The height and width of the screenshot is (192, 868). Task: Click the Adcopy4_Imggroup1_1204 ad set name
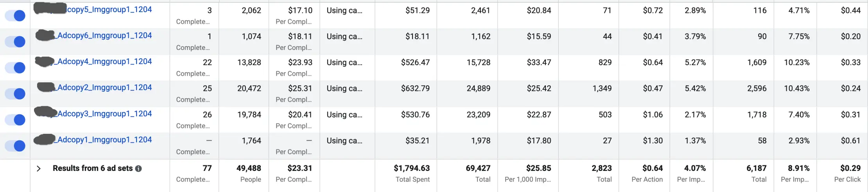(104, 62)
